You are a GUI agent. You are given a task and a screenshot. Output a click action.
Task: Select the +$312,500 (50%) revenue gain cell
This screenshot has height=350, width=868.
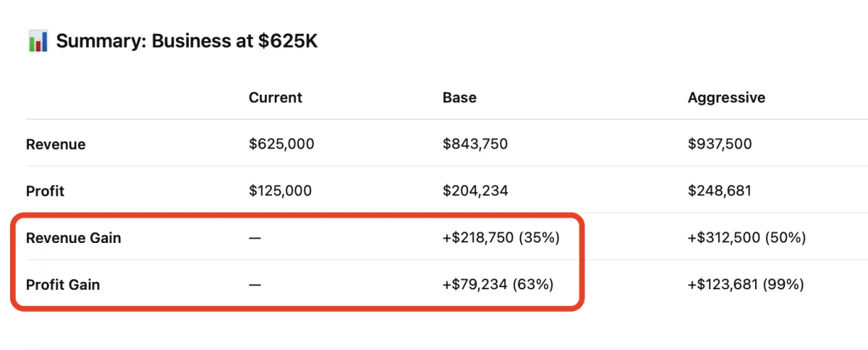coord(746,238)
